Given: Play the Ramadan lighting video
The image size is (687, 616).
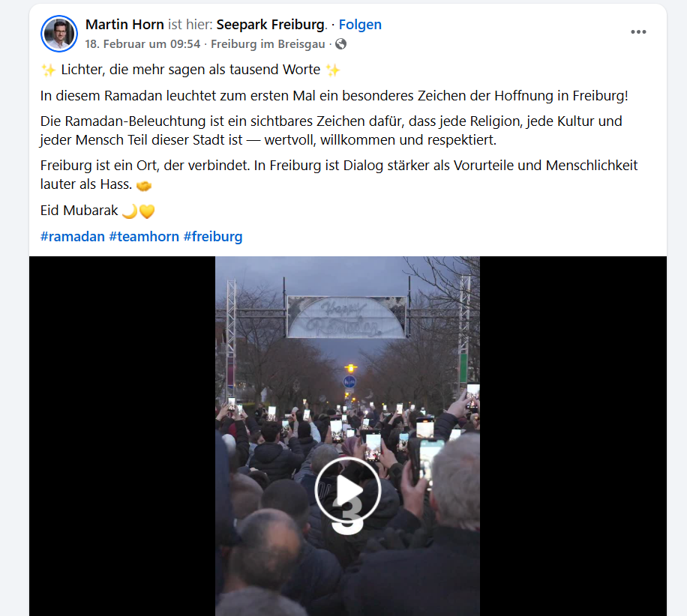Looking at the screenshot, I should coord(347,490).
